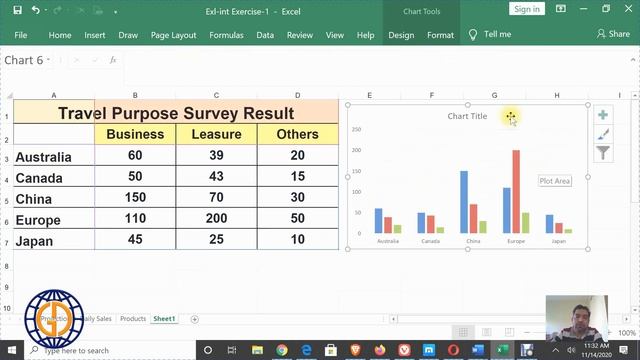The image size is (640, 360).
Task: Open Chart Filters funnel button
Action: tap(603, 153)
